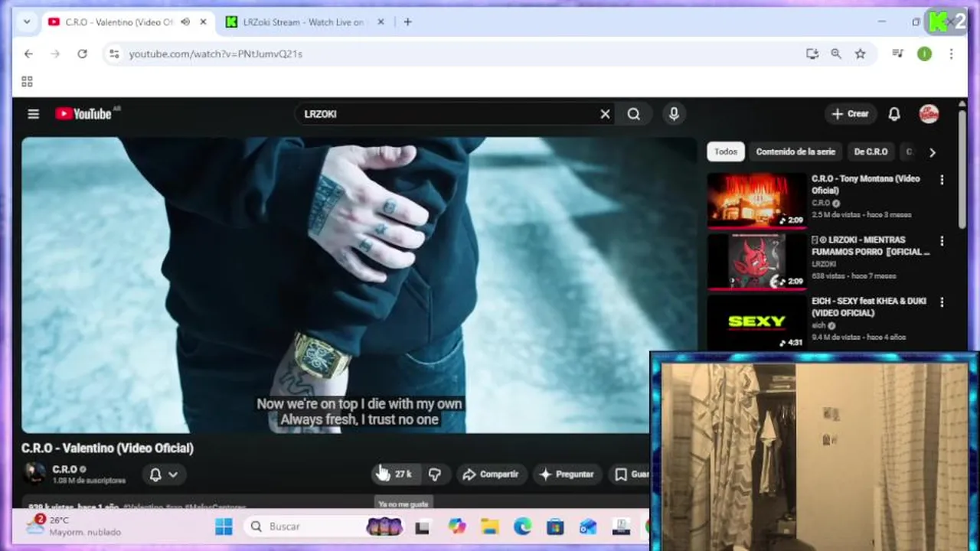Image resolution: width=980 pixels, height=551 pixels.
Task: Close the C.R.O - Valentino tab
Action: [203, 22]
